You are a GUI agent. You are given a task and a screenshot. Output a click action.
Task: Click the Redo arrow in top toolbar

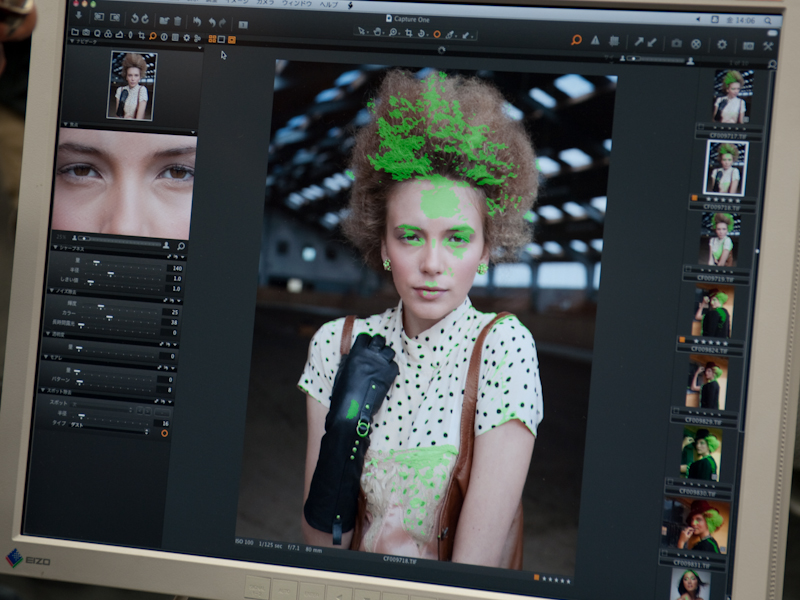222,23
